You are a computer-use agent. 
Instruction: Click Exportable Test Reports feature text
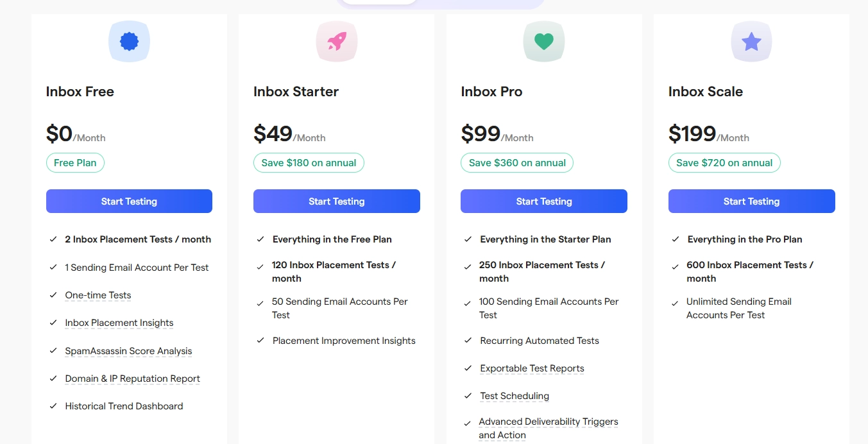click(x=532, y=368)
